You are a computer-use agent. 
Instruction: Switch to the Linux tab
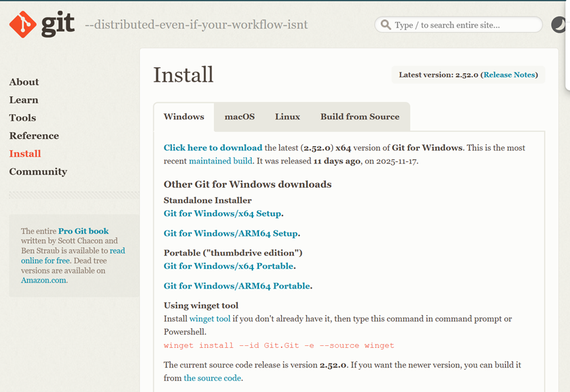(x=287, y=117)
